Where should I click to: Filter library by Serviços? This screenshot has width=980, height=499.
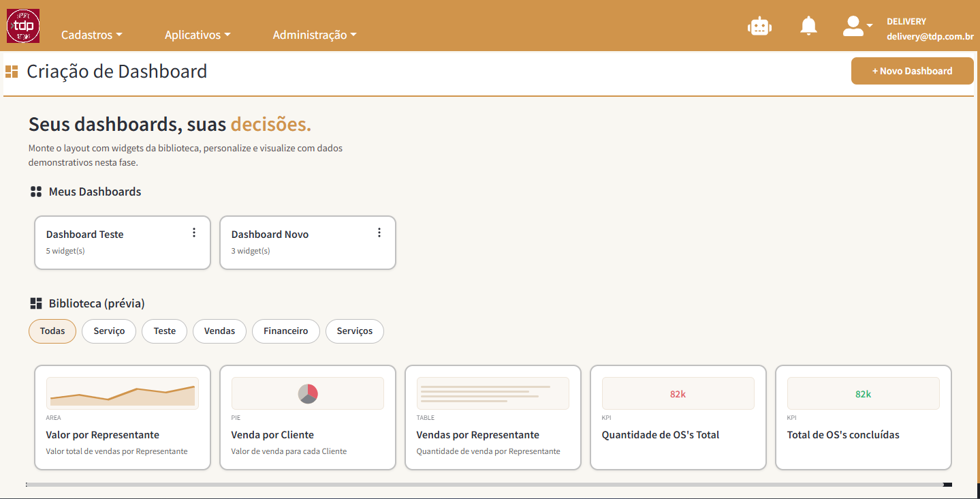[x=355, y=331]
